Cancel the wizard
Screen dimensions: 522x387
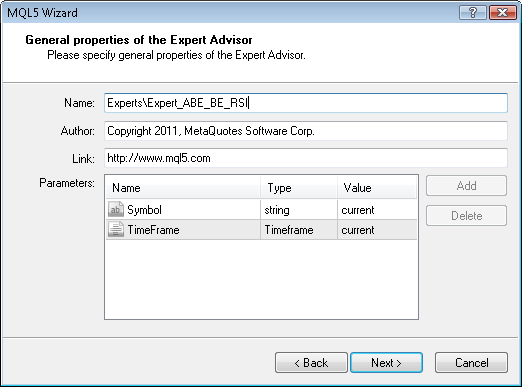pos(471,362)
